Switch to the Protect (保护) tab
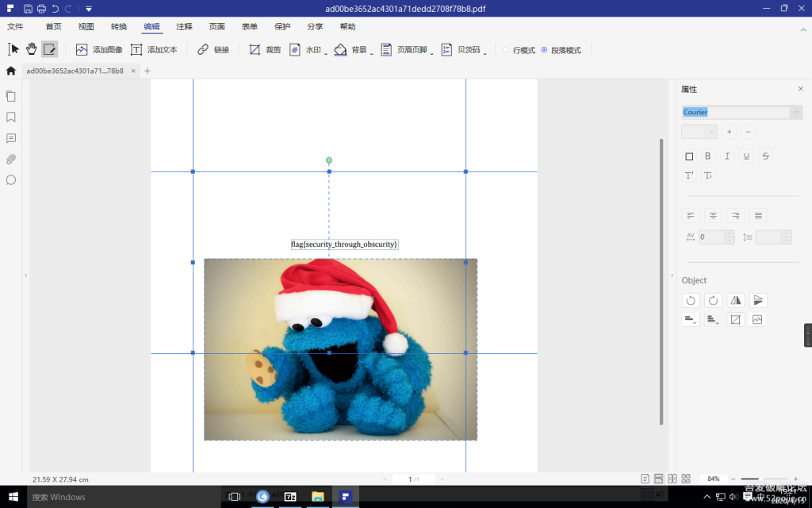The height and width of the screenshot is (508, 812). click(282, 27)
